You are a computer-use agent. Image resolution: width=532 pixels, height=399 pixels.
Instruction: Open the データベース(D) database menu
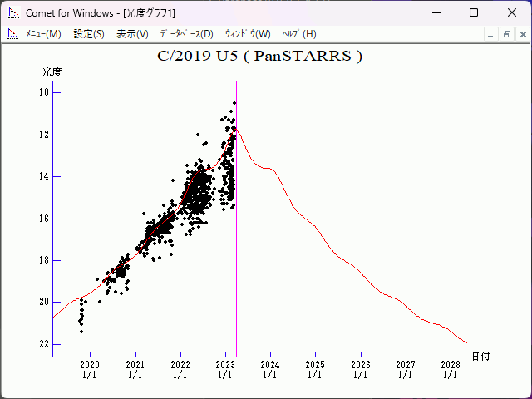pyautogui.click(x=186, y=34)
